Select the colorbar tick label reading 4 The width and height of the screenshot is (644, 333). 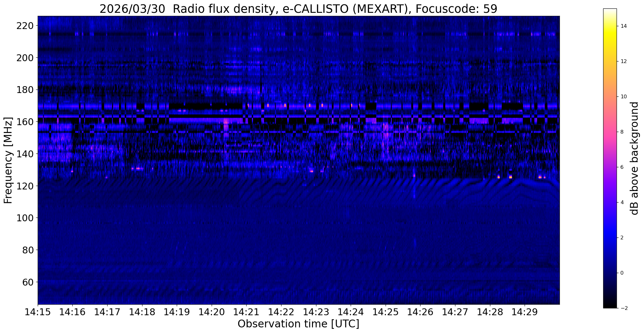[x=622, y=203]
